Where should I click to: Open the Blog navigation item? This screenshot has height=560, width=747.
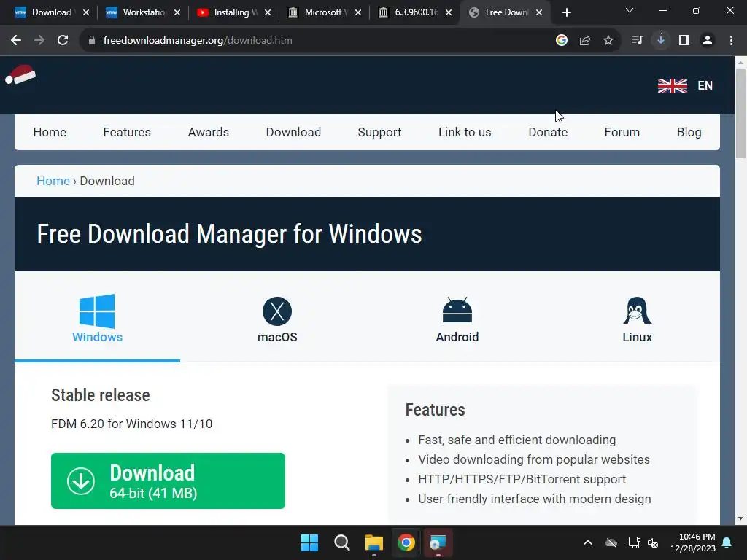pyautogui.click(x=689, y=133)
